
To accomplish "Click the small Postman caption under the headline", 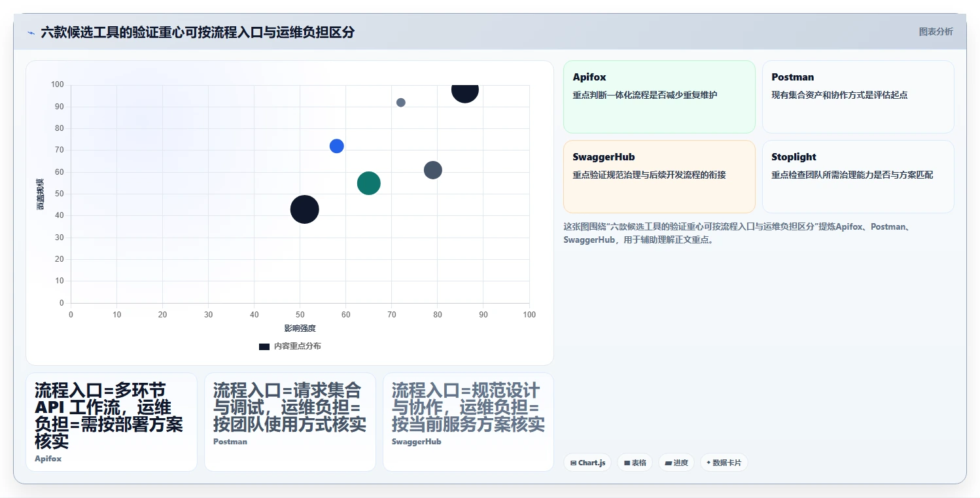I will pyautogui.click(x=230, y=442).
